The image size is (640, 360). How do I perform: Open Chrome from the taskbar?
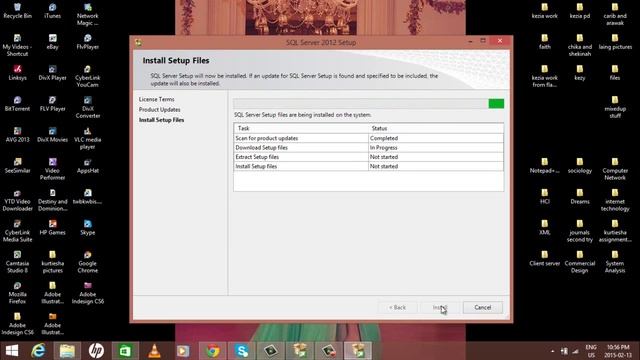pos(212,351)
